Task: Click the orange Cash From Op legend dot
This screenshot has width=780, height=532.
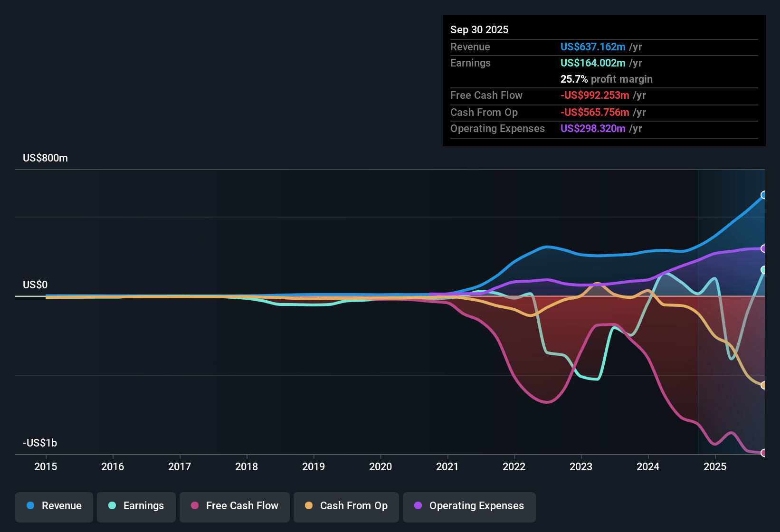Action: (x=308, y=506)
